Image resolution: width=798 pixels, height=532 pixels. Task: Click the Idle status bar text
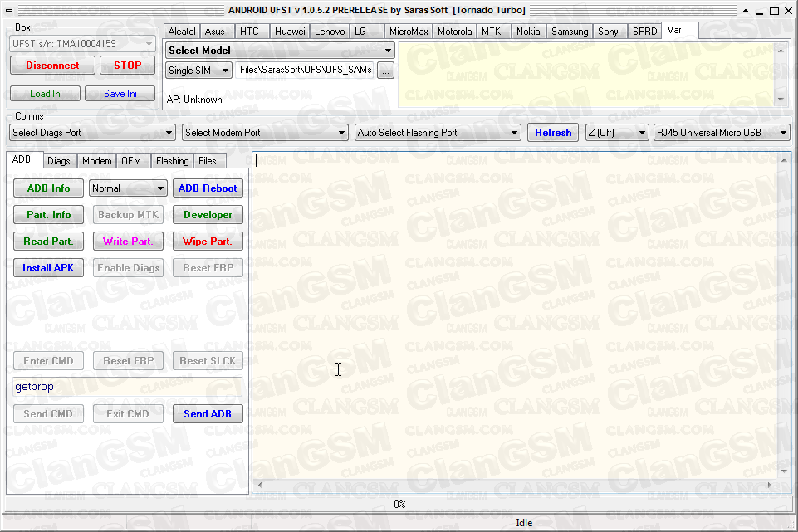[524, 523]
